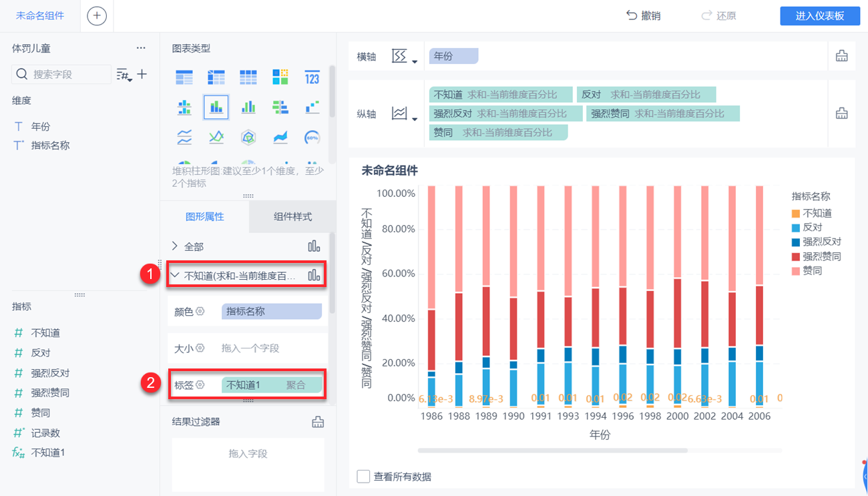
Task: Click the chart's horizontal scrollbar
Action: pos(553,451)
